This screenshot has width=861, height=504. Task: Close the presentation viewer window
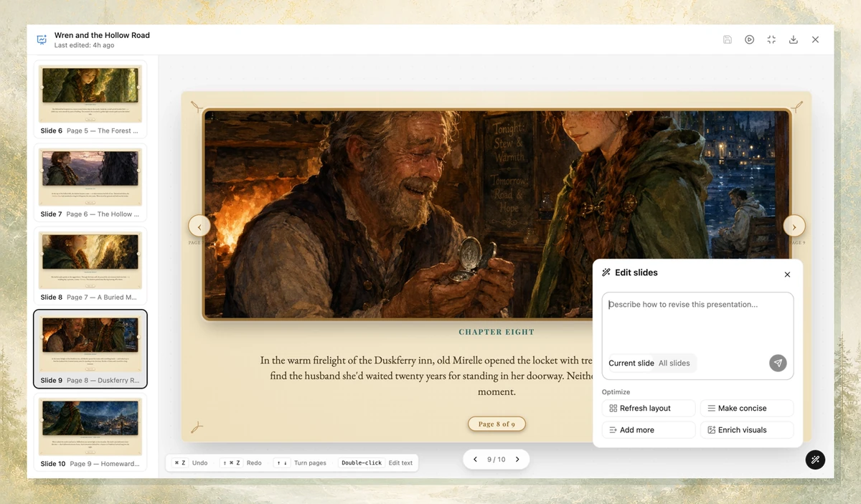click(815, 39)
